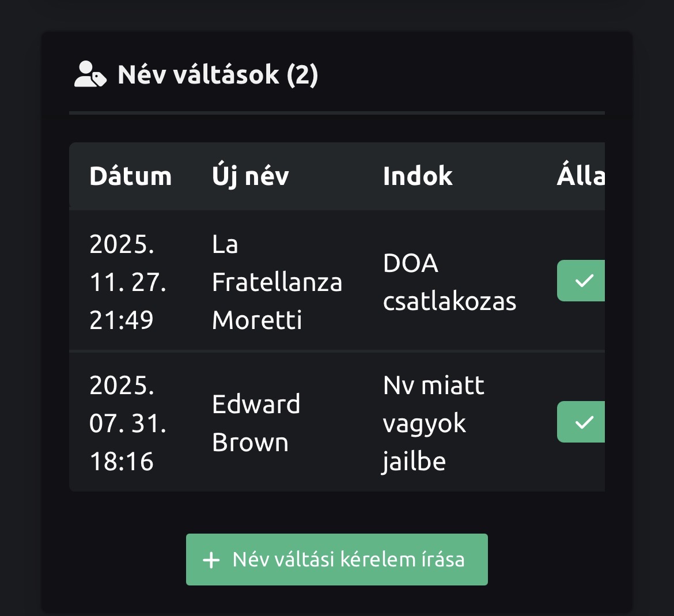Click the Indok column header
Image resolution: width=674 pixels, height=616 pixels.
418,176
